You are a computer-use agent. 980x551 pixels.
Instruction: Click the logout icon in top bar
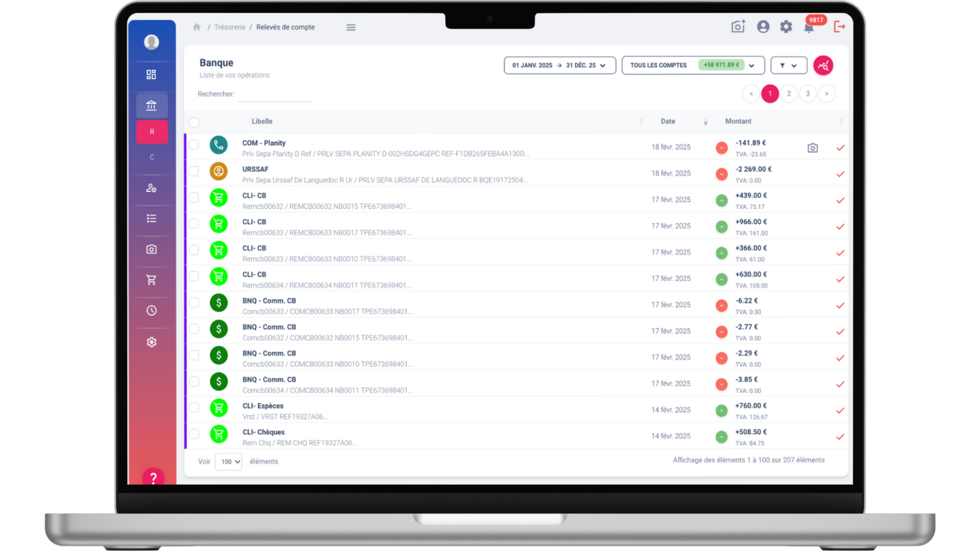[839, 27]
